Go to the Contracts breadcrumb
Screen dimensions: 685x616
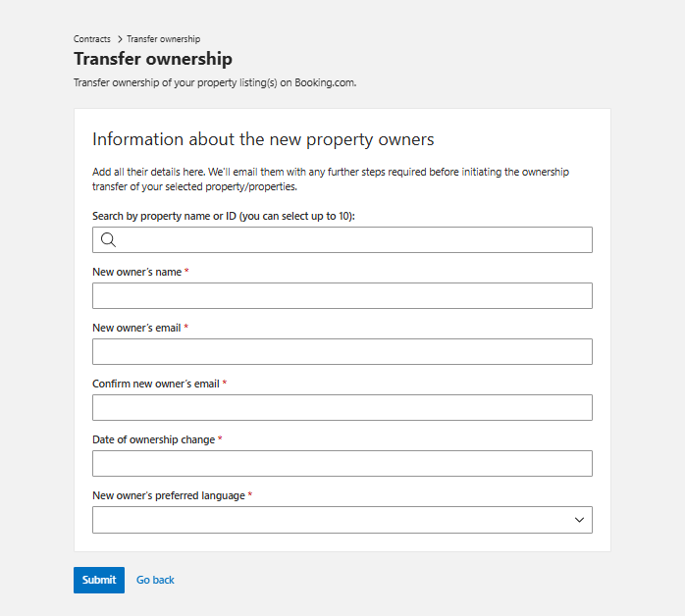click(92, 39)
